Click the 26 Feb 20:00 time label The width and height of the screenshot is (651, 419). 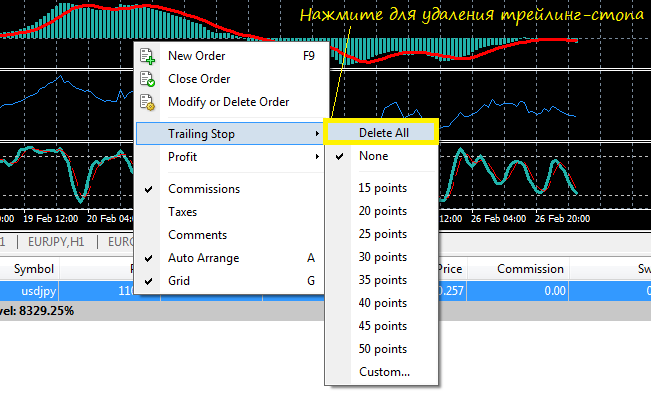[562, 219]
